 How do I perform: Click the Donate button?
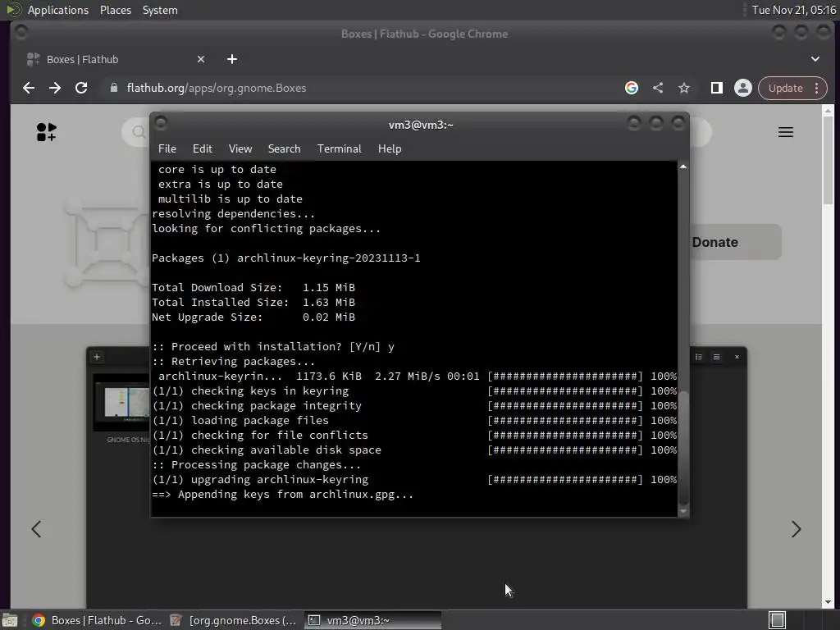point(735,242)
